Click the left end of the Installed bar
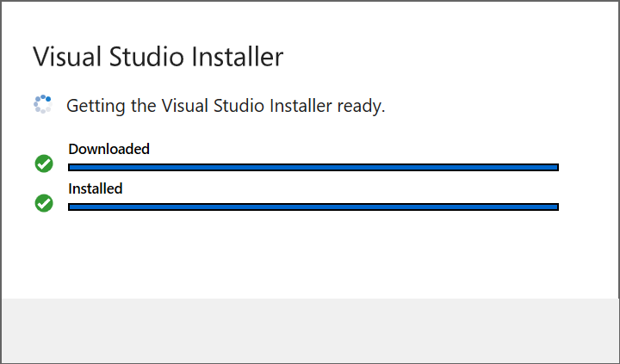Screen dimensions: 620x364 (72, 207)
